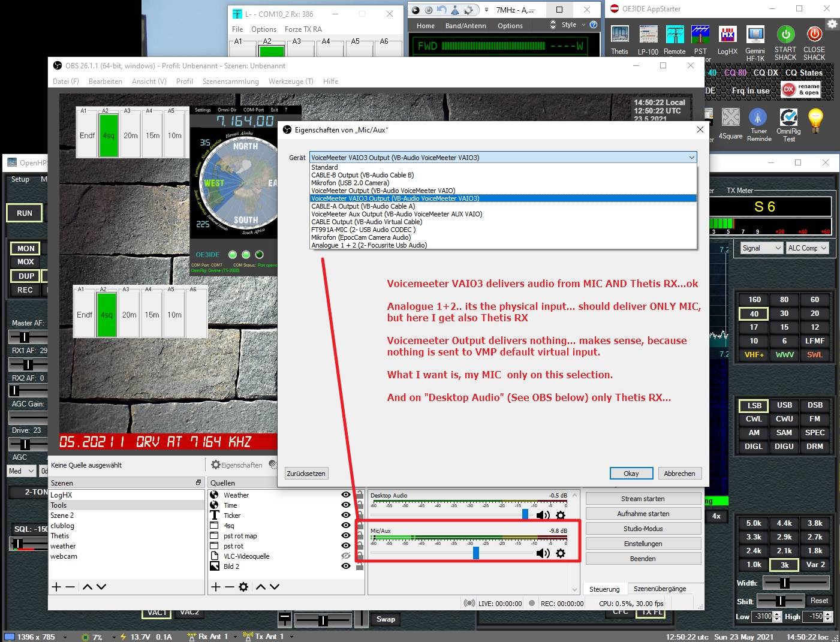This screenshot has height=642, width=840.
Task: Open Band/Antenn tab in the 7MHz window
Action: [466, 26]
